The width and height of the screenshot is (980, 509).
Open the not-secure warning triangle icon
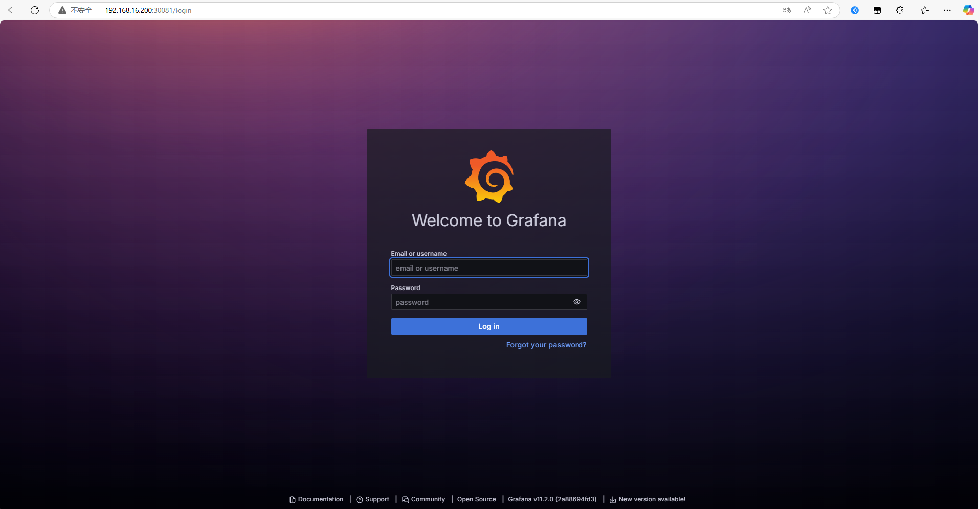(62, 10)
